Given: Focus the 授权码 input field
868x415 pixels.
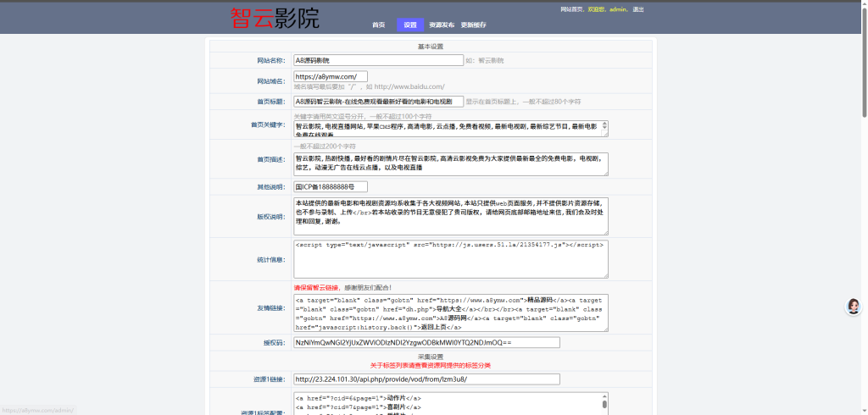Looking at the screenshot, I should pos(426,342).
